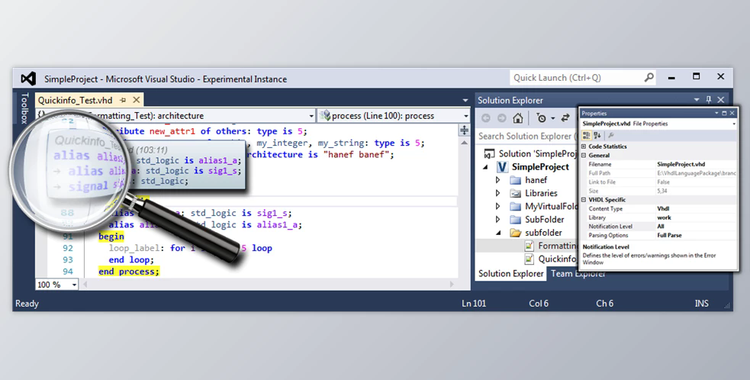
Task: Open the 100 % zoom dropdown
Action: tap(74, 285)
